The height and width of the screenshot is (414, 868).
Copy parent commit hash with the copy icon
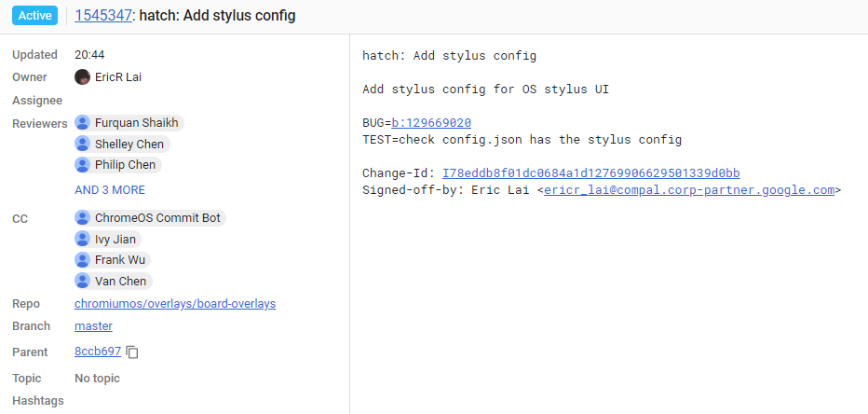click(x=131, y=352)
